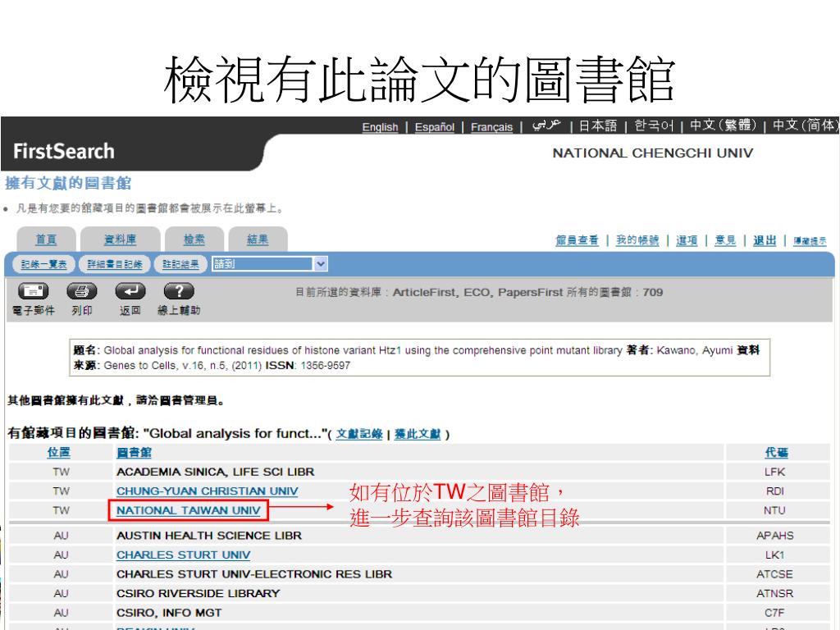The width and height of the screenshot is (840, 630).
Task: Switch language to 中文(简体)
Action: coord(806,126)
